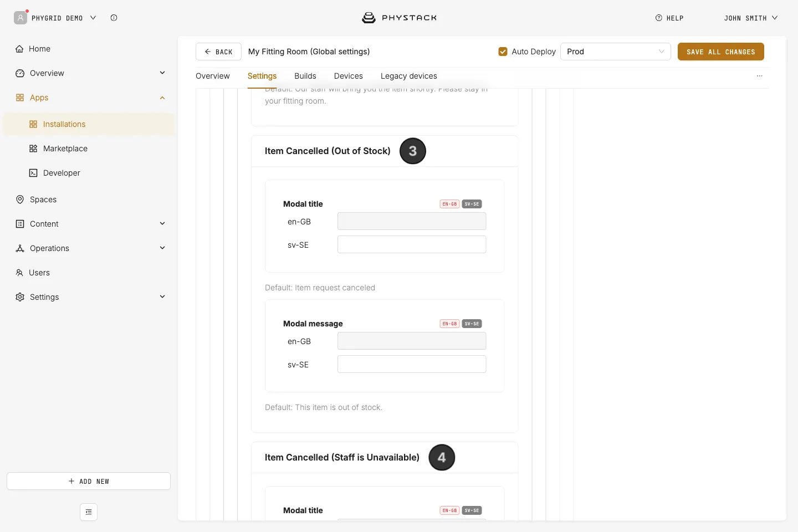798x532 pixels.
Task: Toggle the Auto Deploy checkbox
Action: pyautogui.click(x=503, y=52)
